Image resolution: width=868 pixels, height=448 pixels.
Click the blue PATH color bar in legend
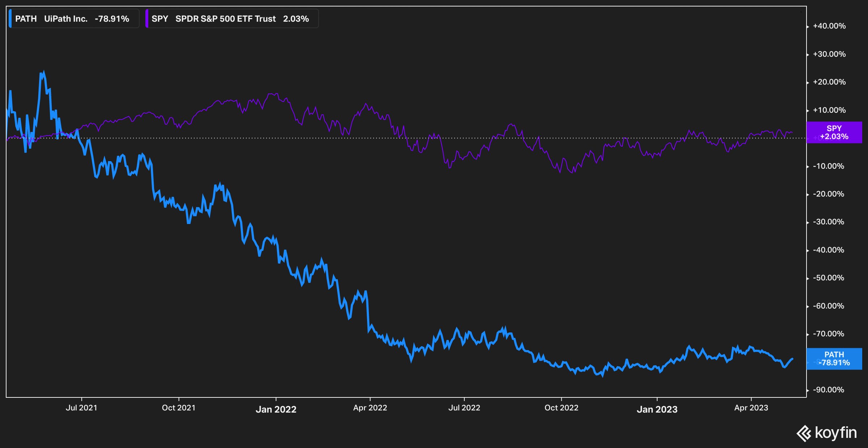10,19
